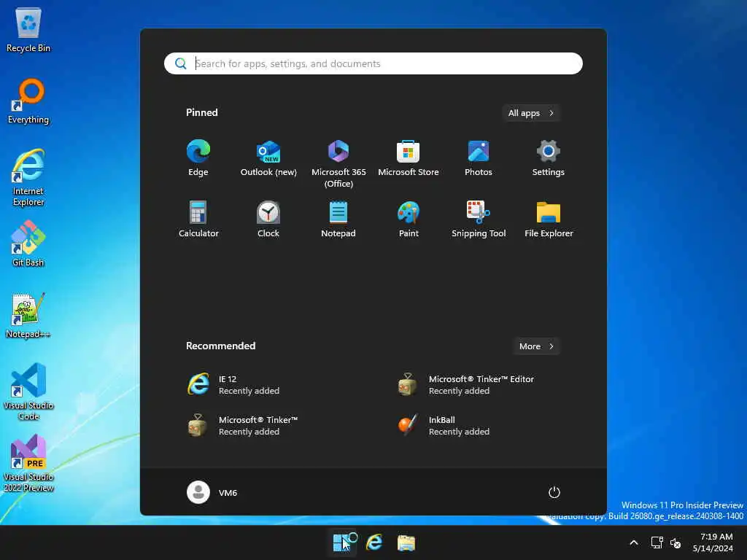The width and height of the screenshot is (747, 560).
Task: Open Edge from pinned apps
Action: point(198,158)
